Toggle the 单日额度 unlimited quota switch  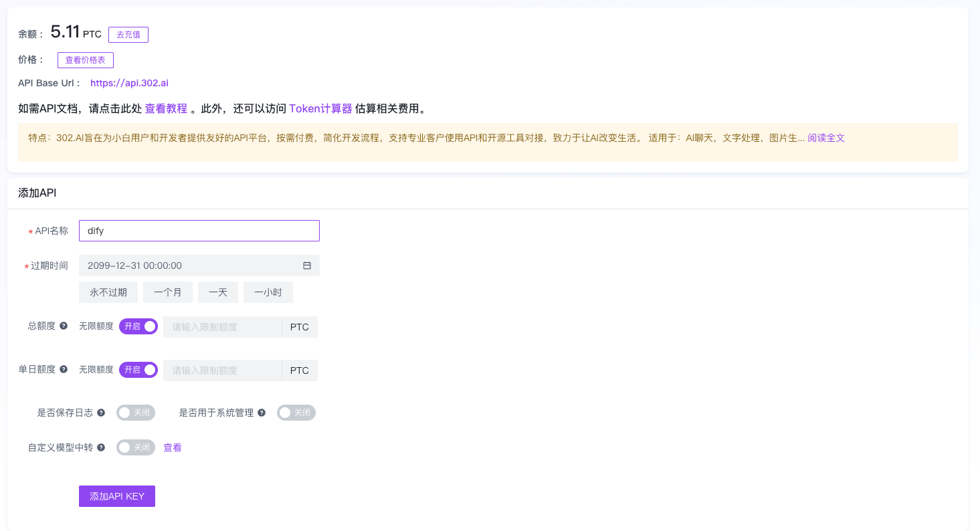pos(138,370)
